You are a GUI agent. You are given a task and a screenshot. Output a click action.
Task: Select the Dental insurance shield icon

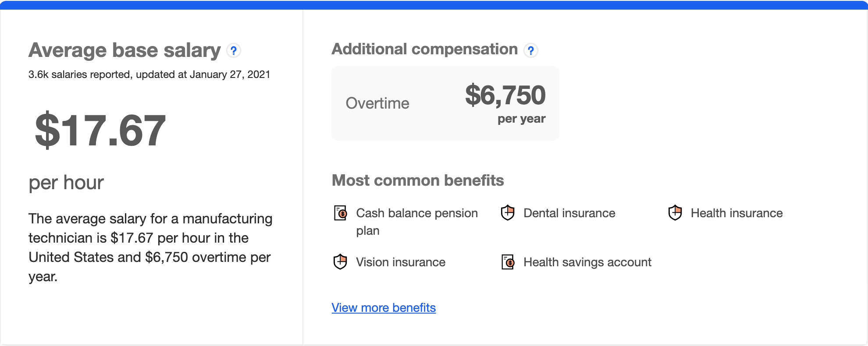[508, 213]
